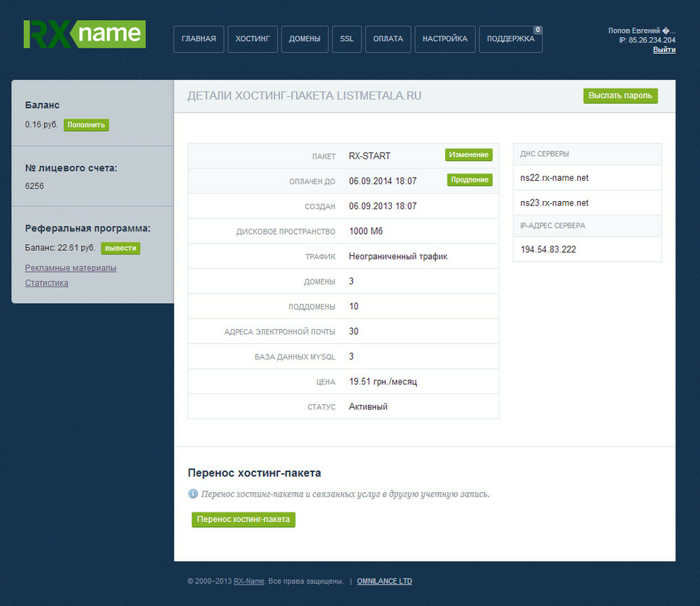700x606 pixels.
Task: Open the OMNILANCE LTD footer link
Action: tap(384, 581)
